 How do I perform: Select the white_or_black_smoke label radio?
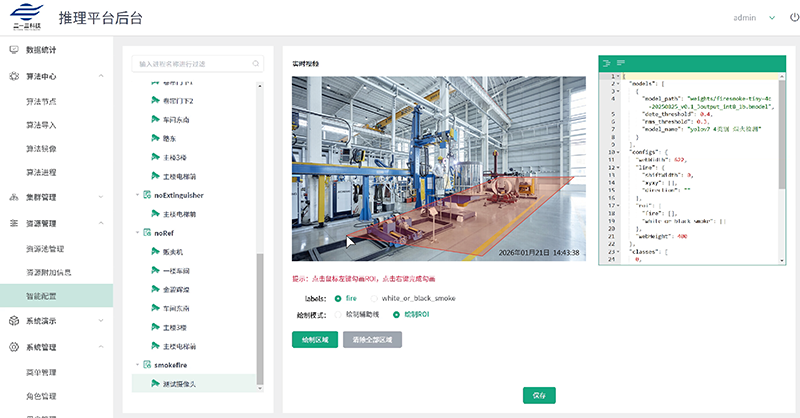(x=373, y=298)
